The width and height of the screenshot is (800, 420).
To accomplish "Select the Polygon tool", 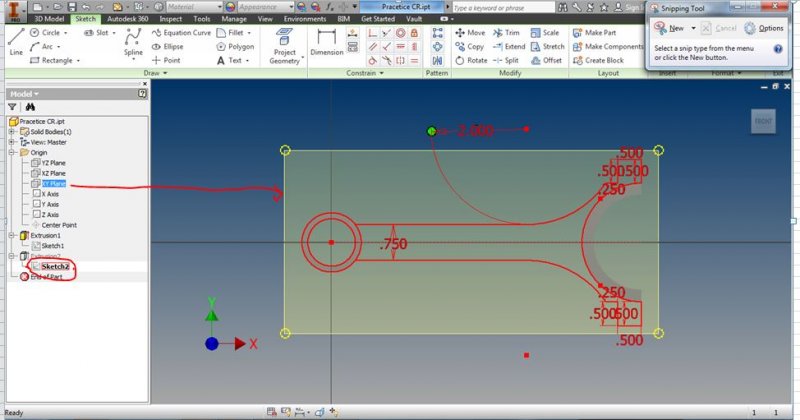I will tap(235, 46).
